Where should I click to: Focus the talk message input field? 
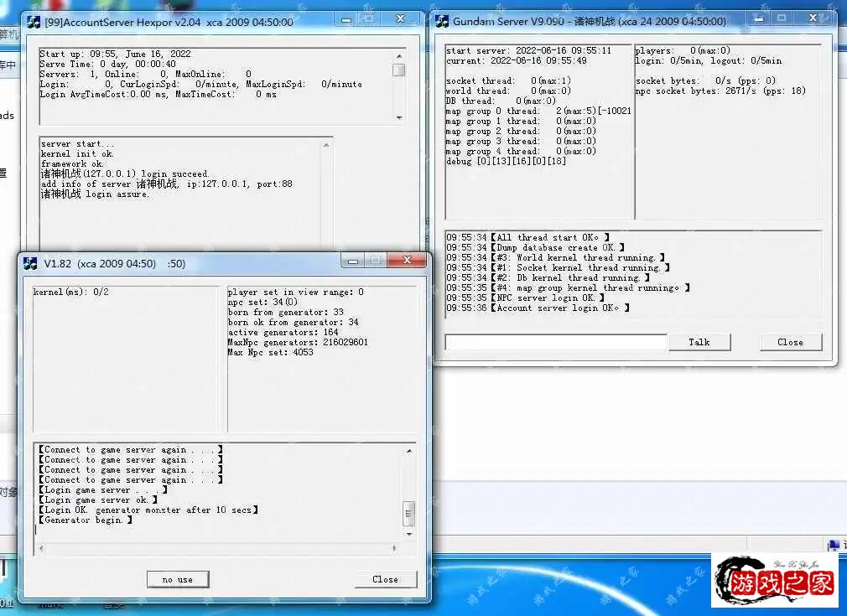tap(556, 342)
